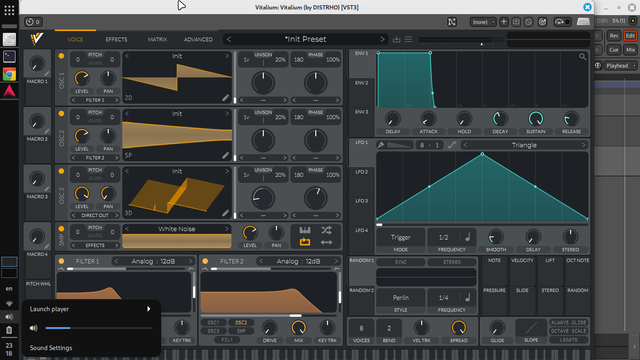
Task: Click the red triangle Ardour dock icon
Action: (9, 91)
